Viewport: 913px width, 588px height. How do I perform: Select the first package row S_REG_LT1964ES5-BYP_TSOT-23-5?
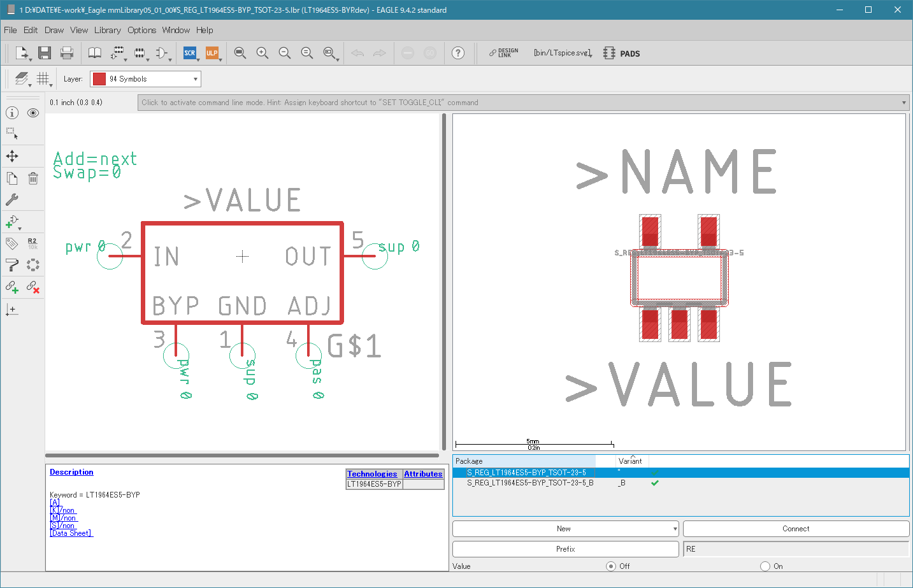680,473
